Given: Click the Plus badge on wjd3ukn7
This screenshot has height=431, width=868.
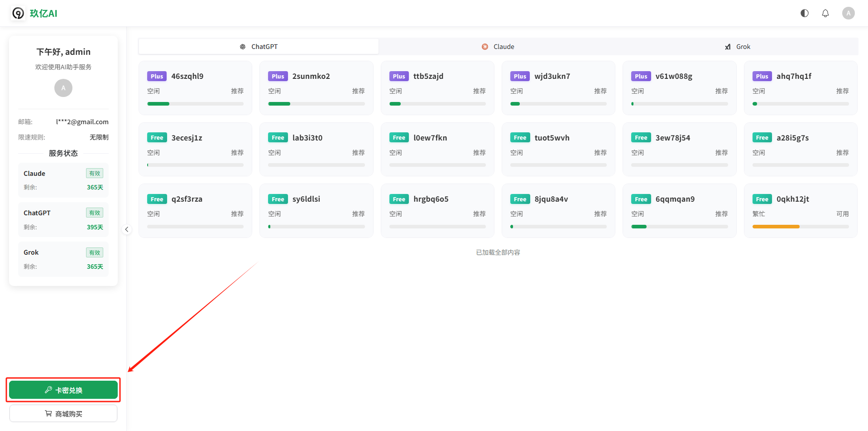Looking at the screenshot, I should [x=520, y=76].
